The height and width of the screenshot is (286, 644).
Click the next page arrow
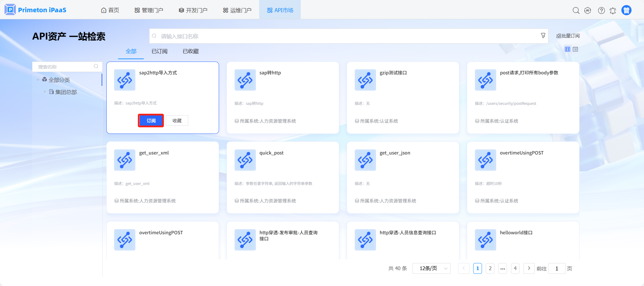529,268
